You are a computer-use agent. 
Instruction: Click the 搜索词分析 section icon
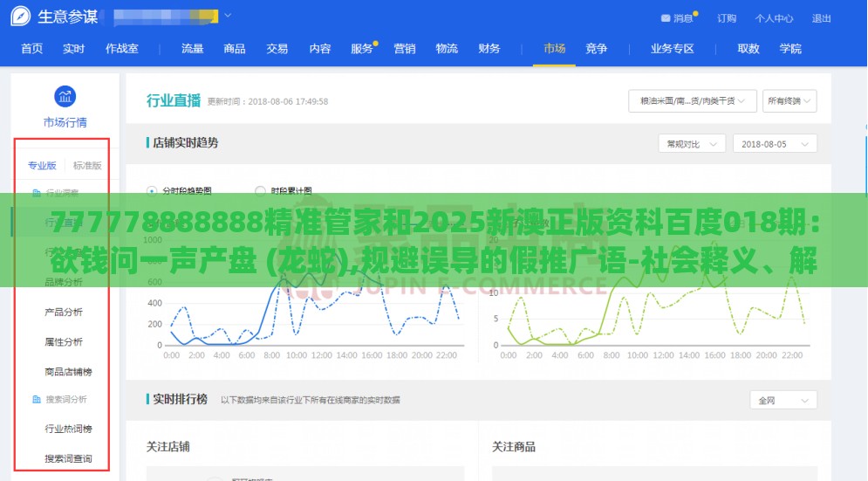tap(37, 399)
